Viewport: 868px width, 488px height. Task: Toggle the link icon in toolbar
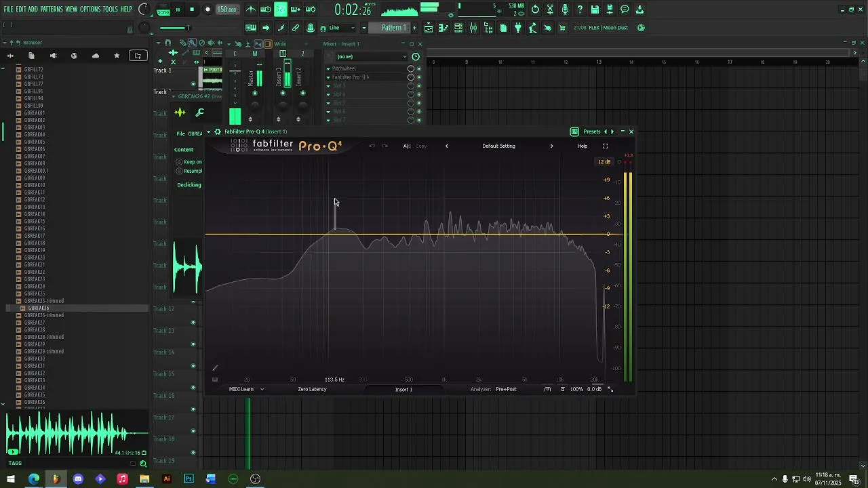pyautogui.click(x=296, y=28)
